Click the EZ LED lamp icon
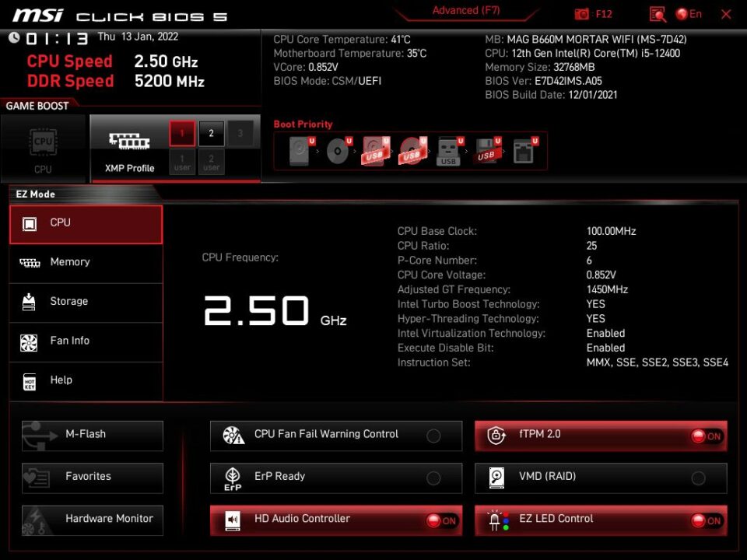This screenshot has width=747, height=560. click(498, 520)
